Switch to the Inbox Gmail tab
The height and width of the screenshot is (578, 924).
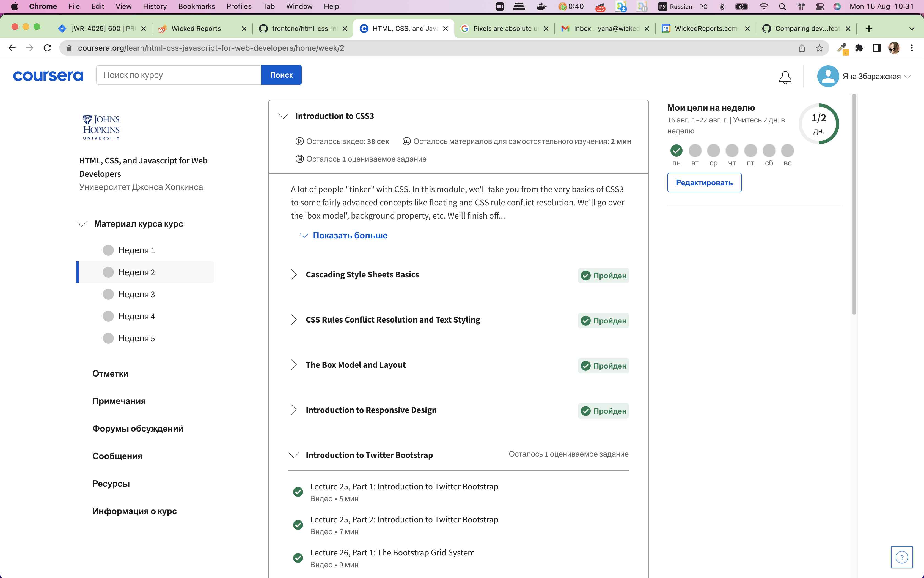click(605, 29)
